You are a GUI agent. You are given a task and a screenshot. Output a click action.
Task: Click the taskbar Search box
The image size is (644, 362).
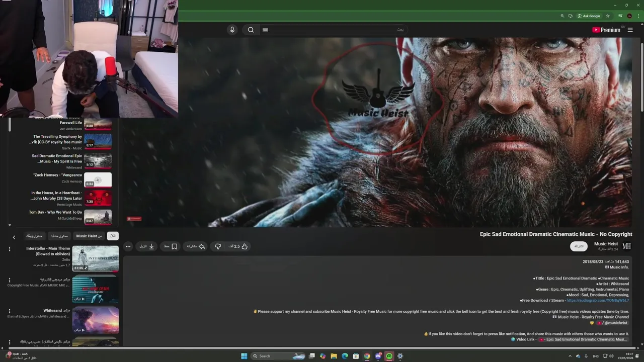tap(278, 356)
